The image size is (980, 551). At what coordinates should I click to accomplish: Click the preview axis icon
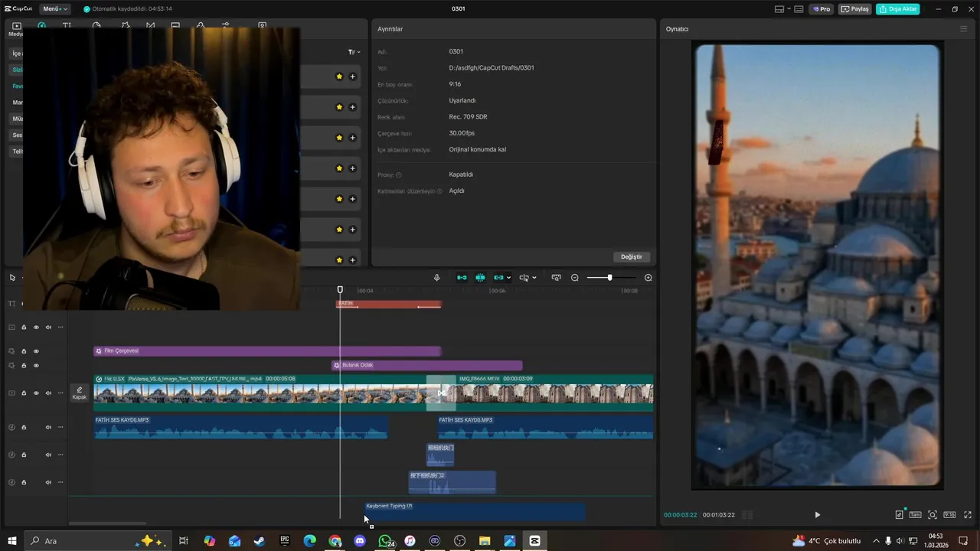[x=524, y=278]
